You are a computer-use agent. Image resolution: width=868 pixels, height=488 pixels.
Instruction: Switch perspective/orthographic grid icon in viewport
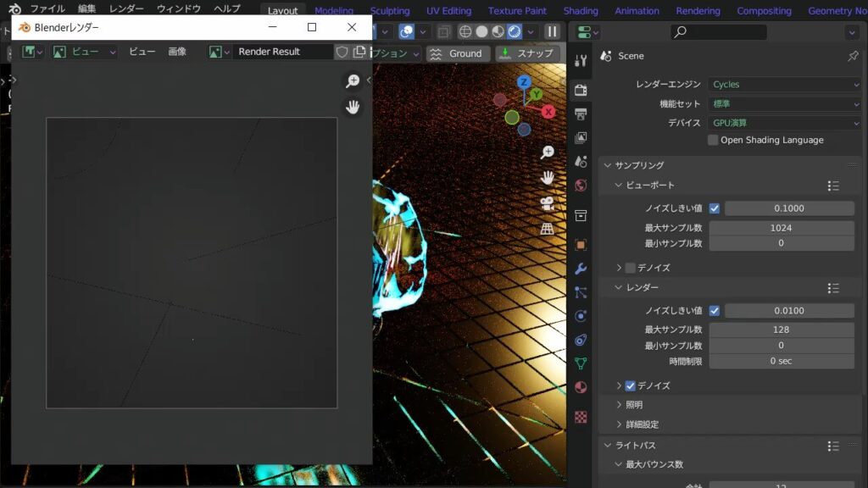pos(547,229)
